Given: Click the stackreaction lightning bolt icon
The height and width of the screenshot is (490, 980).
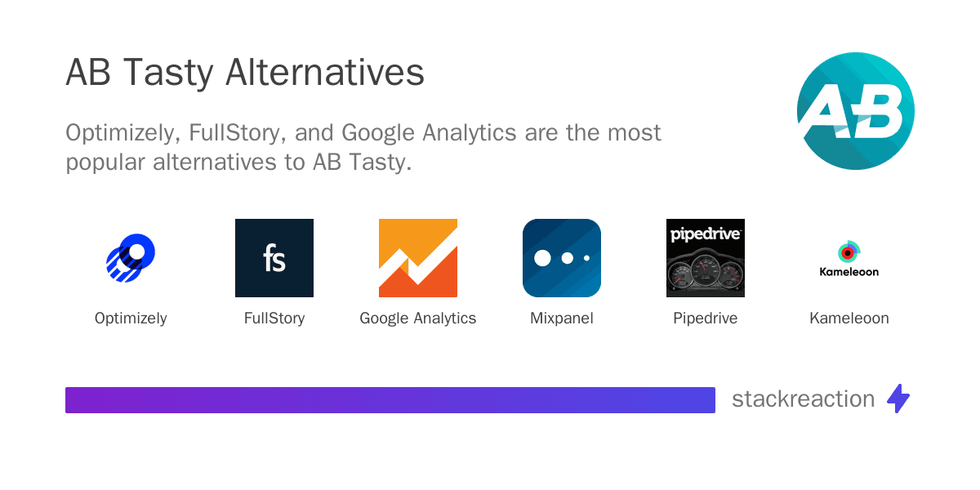Looking at the screenshot, I should (x=898, y=399).
